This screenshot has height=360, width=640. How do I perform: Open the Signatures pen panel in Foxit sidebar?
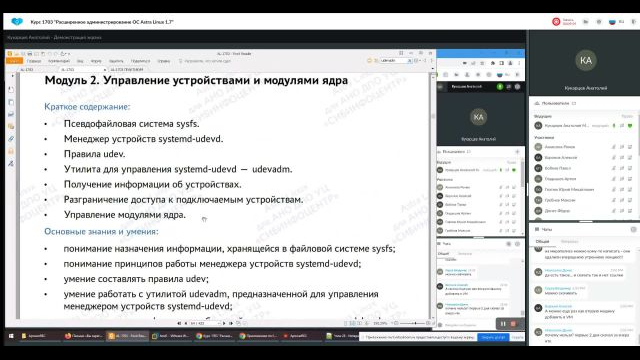[11, 163]
